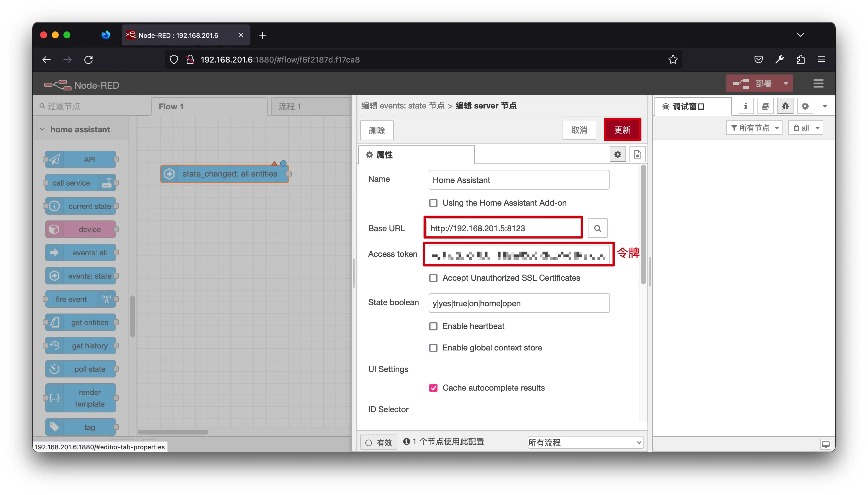Open the 所有节点 filter dropdown
This screenshot has height=495, width=868.
point(754,128)
